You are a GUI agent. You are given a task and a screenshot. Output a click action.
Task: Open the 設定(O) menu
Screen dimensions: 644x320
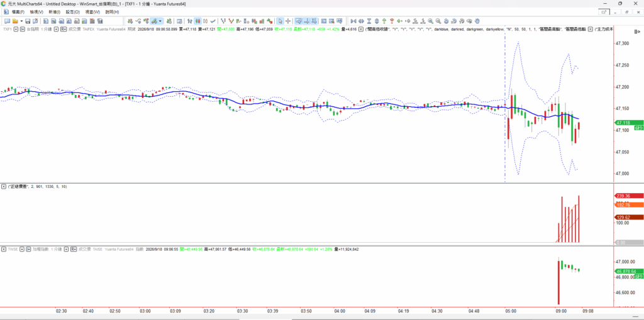tap(73, 12)
